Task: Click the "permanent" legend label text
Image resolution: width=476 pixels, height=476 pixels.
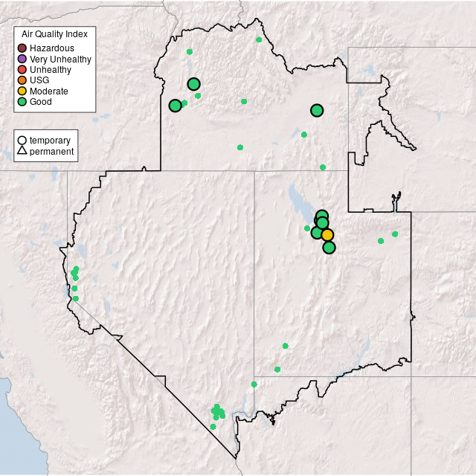Action: click(51, 151)
